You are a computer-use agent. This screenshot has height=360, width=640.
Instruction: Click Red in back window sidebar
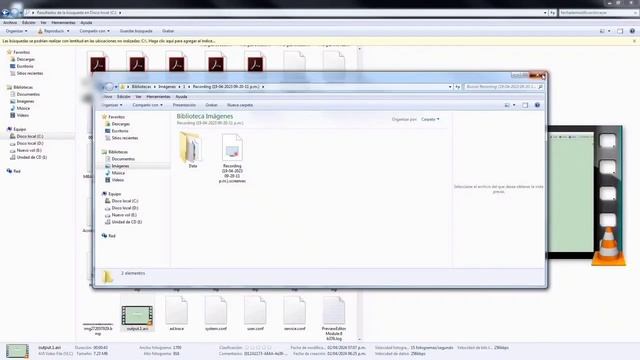pos(16,171)
